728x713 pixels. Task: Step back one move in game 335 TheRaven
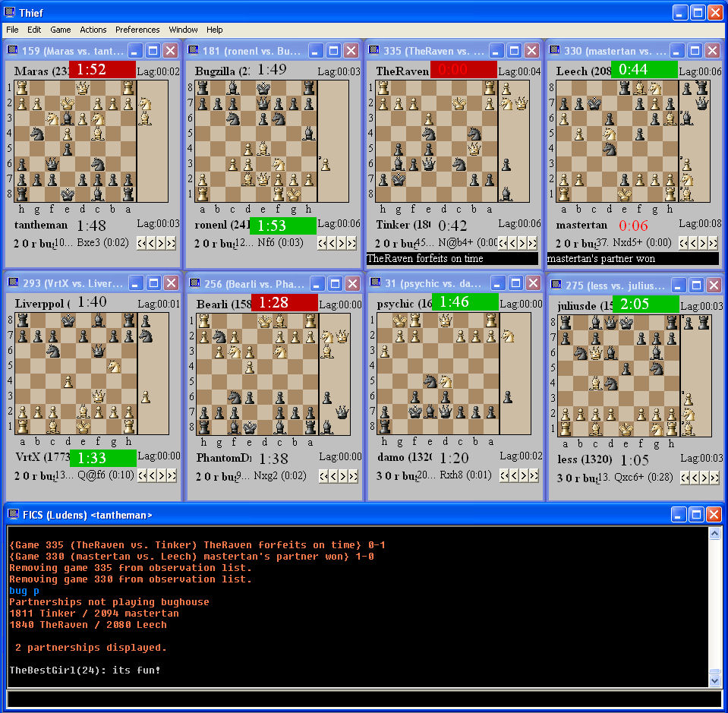pos(512,243)
